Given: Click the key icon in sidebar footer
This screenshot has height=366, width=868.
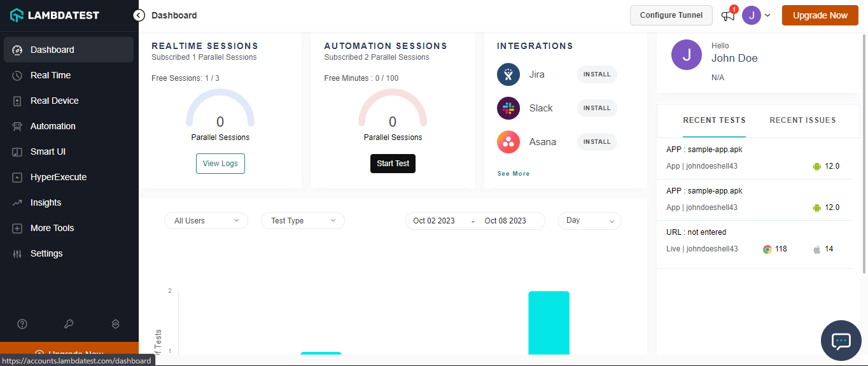Looking at the screenshot, I should pyautogui.click(x=69, y=324).
